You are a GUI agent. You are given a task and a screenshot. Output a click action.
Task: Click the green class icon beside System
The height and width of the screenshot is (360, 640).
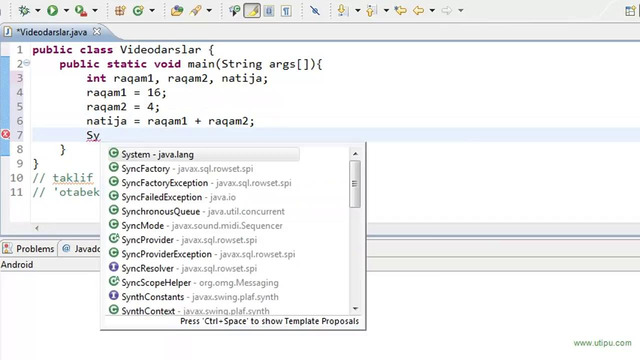(114, 153)
